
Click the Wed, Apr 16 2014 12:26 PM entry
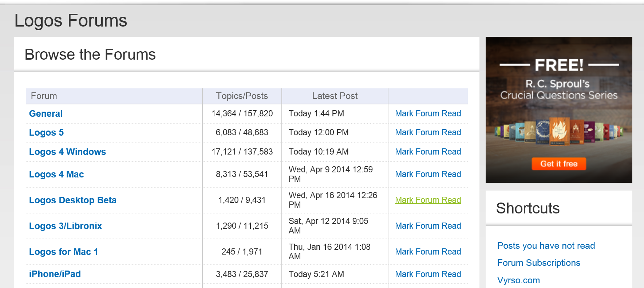pyautogui.click(x=333, y=200)
